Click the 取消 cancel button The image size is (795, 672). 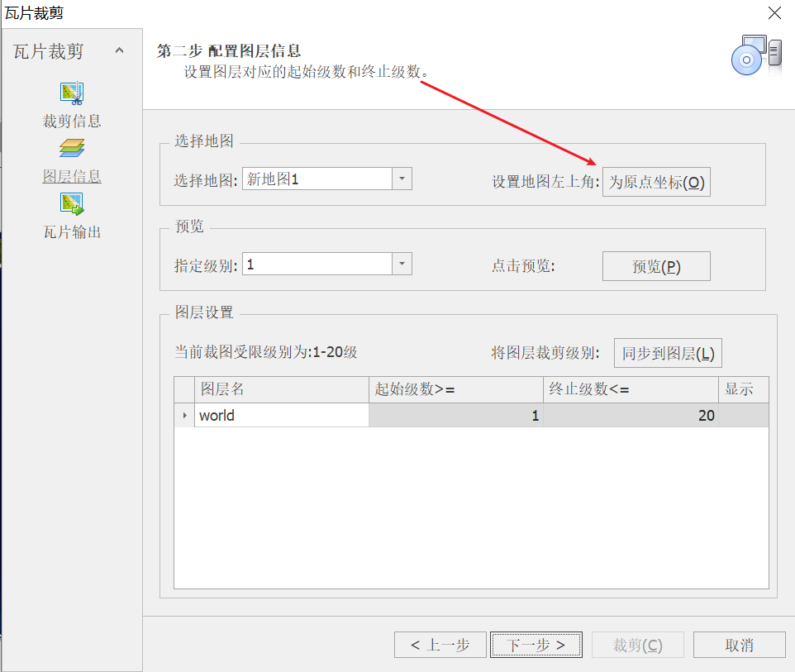click(740, 645)
